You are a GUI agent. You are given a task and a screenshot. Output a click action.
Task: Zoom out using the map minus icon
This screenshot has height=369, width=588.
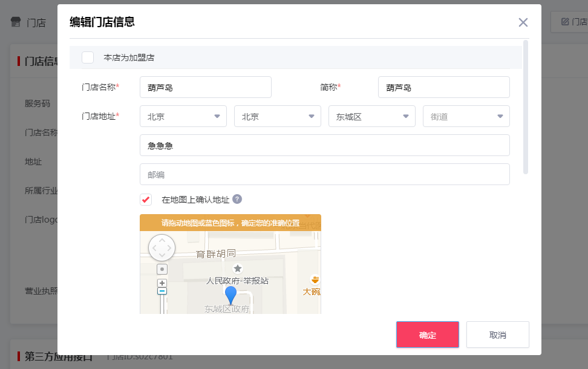(x=162, y=292)
